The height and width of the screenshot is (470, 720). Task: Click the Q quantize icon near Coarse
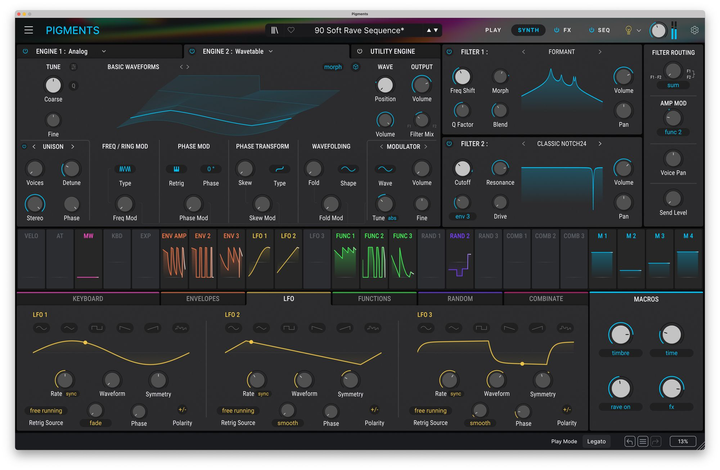(x=73, y=85)
